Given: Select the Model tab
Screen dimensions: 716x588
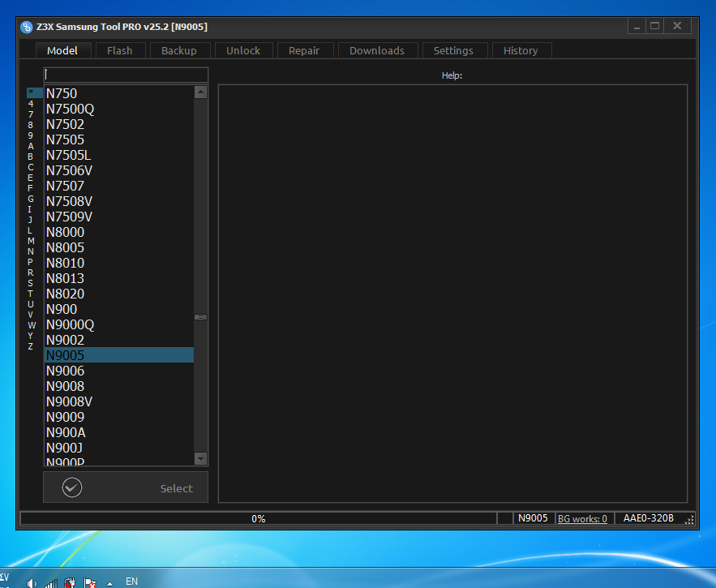Looking at the screenshot, I should [x=62, y=51].
